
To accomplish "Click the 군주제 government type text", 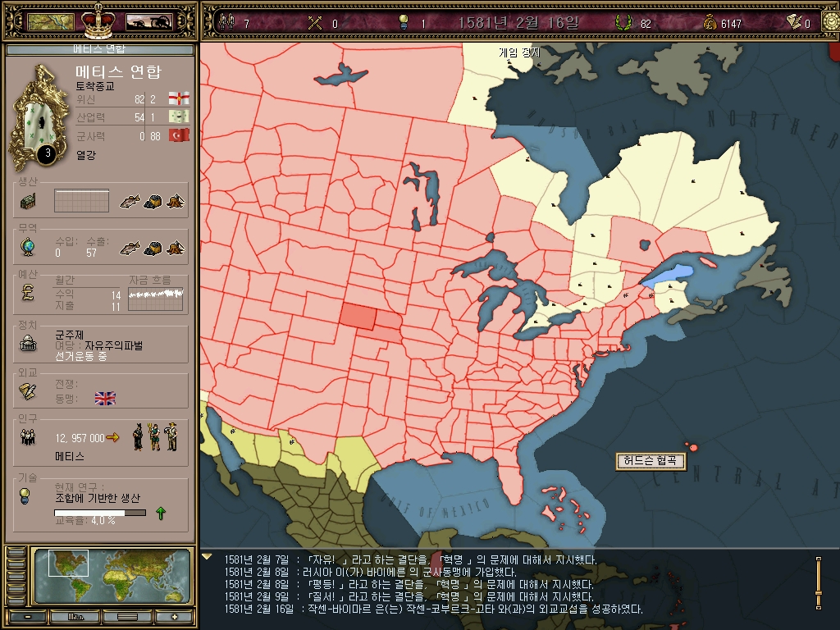I will (x=69, y=335).
